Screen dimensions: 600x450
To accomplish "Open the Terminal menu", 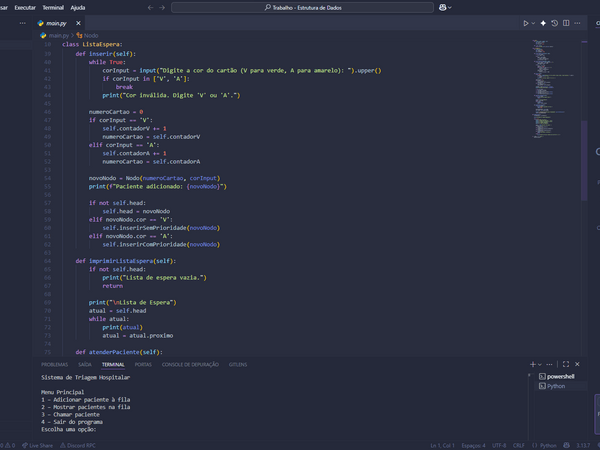I will [53, 7].
